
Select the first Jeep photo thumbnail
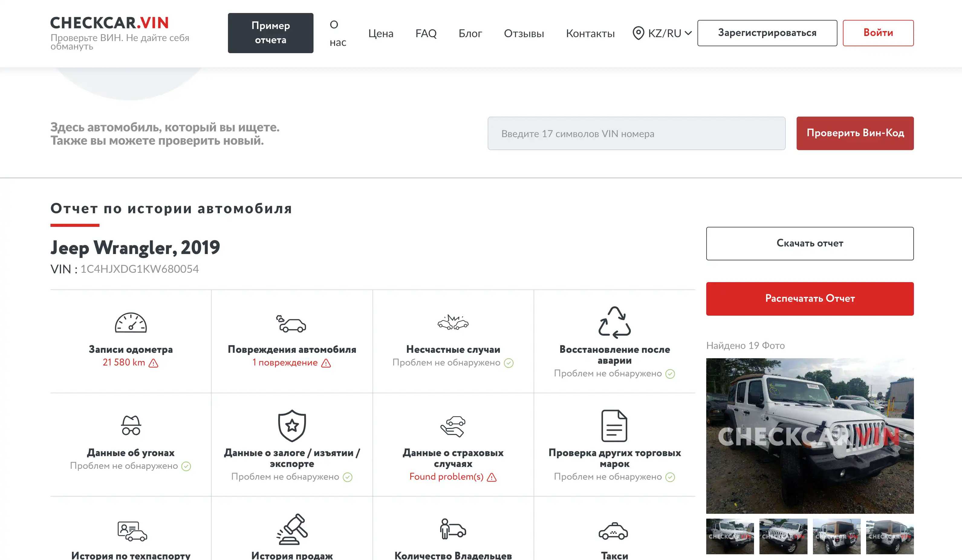click(x=730, y=537)
